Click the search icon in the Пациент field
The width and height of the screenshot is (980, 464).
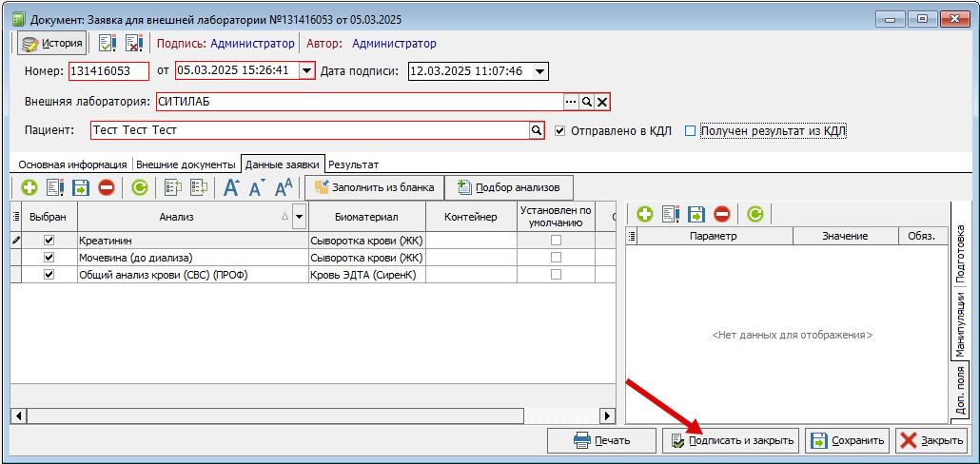point(536,130)
